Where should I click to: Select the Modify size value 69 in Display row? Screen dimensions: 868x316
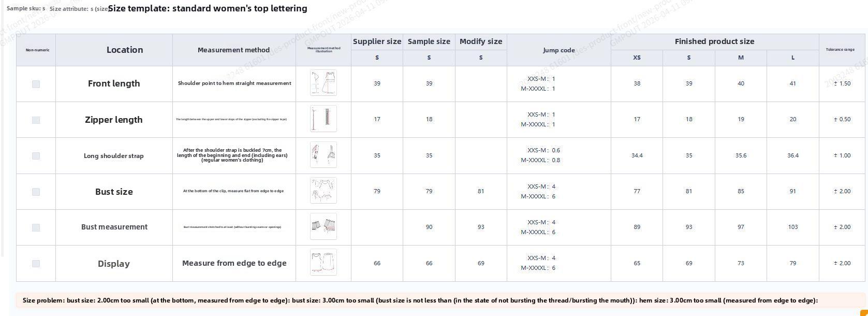point(480,263)
